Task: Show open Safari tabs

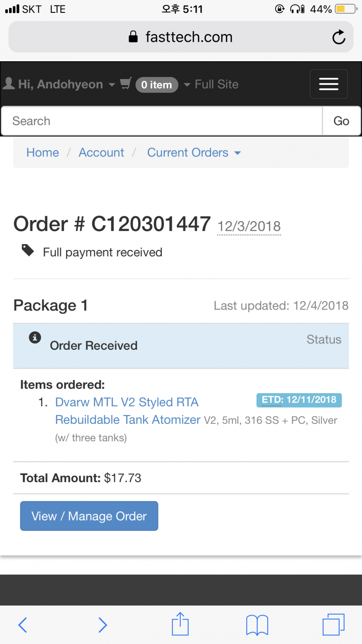Action: (x=333, y=625)
